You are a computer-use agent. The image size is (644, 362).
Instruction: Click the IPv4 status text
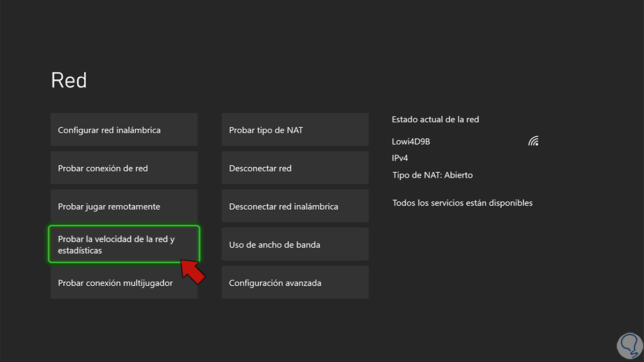(x=400, y=158)
